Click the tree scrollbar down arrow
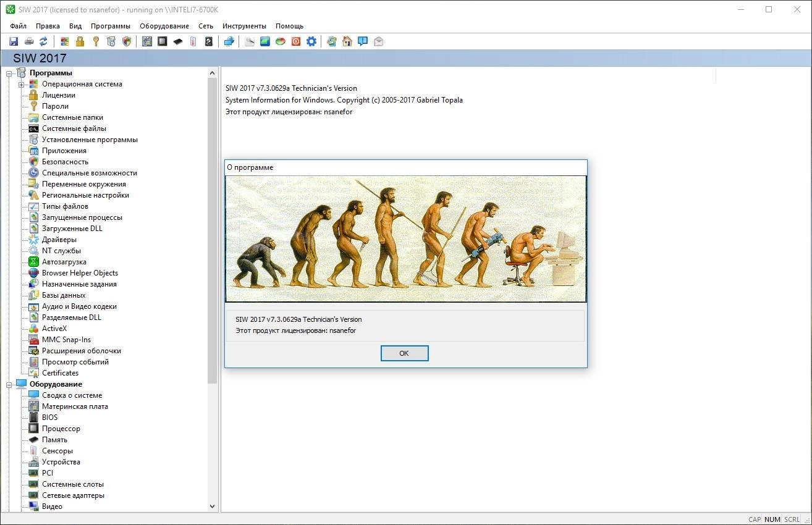 (x=213, y=506)
